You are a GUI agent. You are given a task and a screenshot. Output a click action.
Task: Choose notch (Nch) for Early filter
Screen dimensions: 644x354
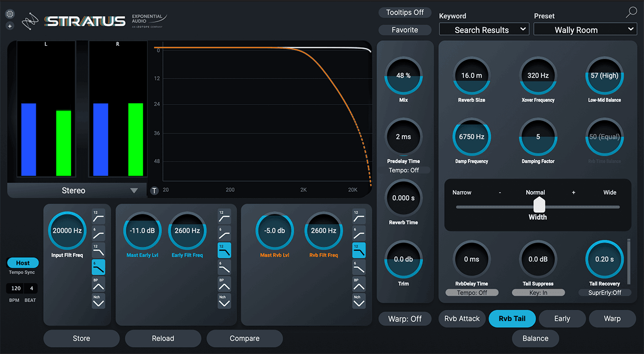[224, 301]
